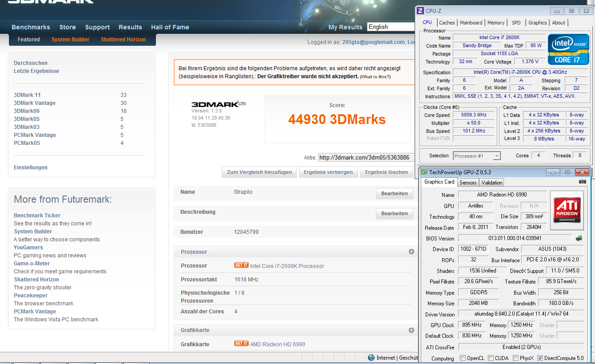Viewport: 595px width, 364px height.
Task: Click the AMD Radeon HD 6990 link
Action: 278,344
